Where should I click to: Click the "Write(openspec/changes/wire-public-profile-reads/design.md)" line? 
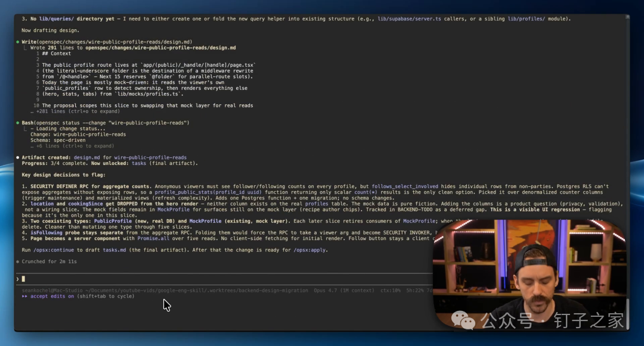point(107,42)
